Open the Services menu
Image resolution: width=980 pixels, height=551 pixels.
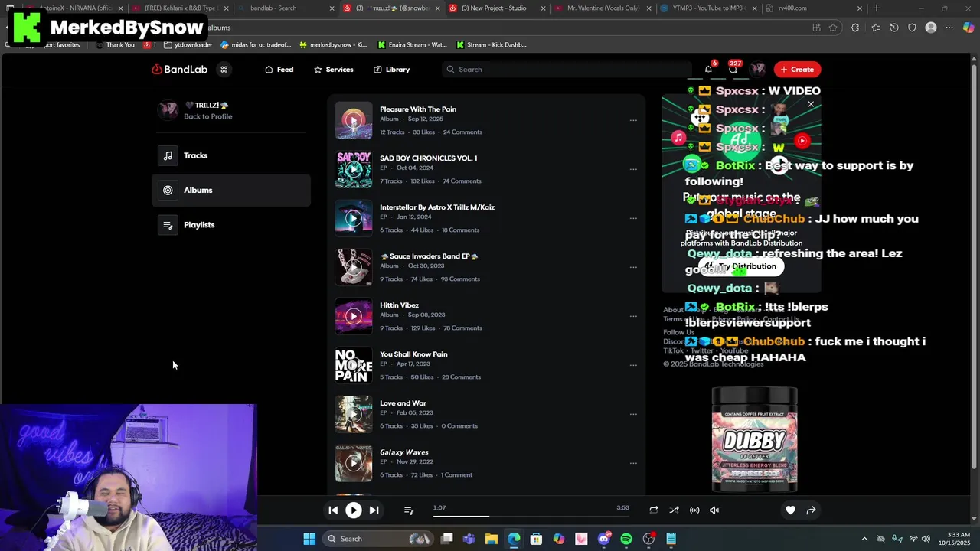tap(334, 70)
